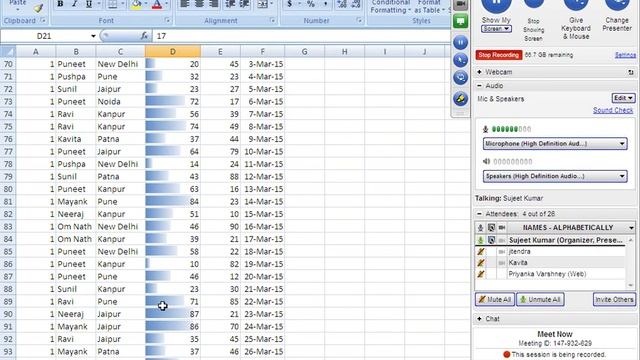Viewport: 640px width, 360px height.
Task: Click Unmute All attendees button
Action: 540,299
